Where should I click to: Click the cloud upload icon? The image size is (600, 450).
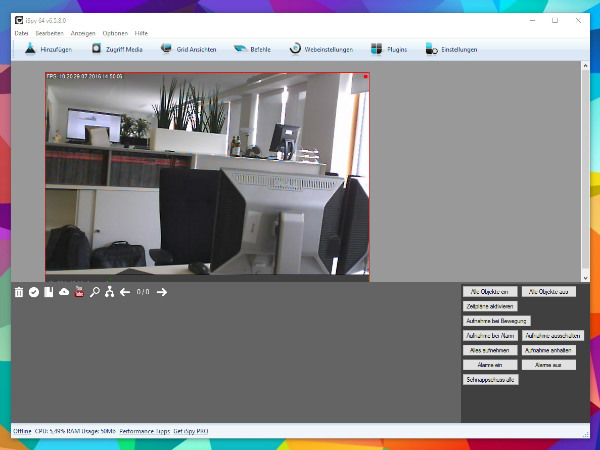(x=64, y=292)
